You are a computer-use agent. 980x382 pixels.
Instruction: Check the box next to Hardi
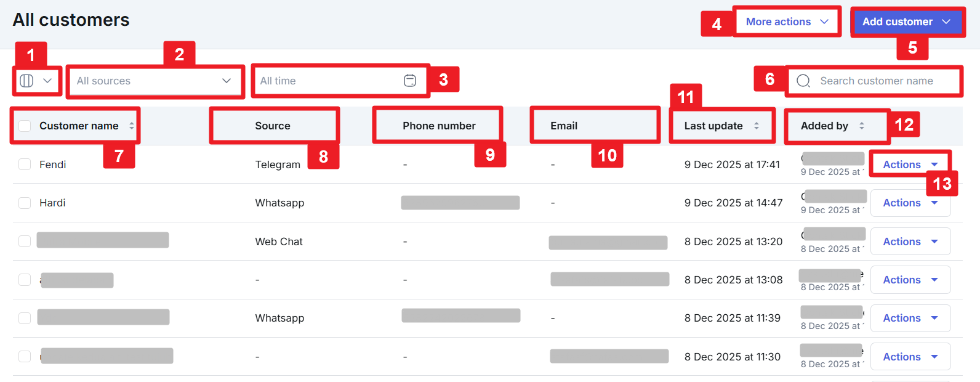pos(25,203)
